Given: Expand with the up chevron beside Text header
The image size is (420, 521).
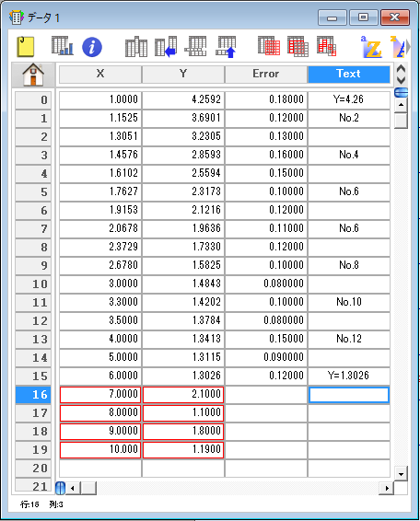Looking at the screenshot, I should point(401,69).
